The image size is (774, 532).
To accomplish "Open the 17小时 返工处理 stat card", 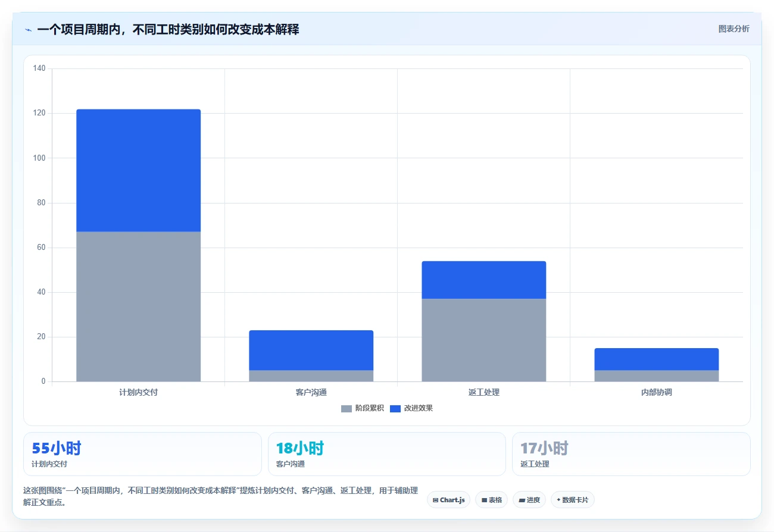I will [x=631, y=454].
